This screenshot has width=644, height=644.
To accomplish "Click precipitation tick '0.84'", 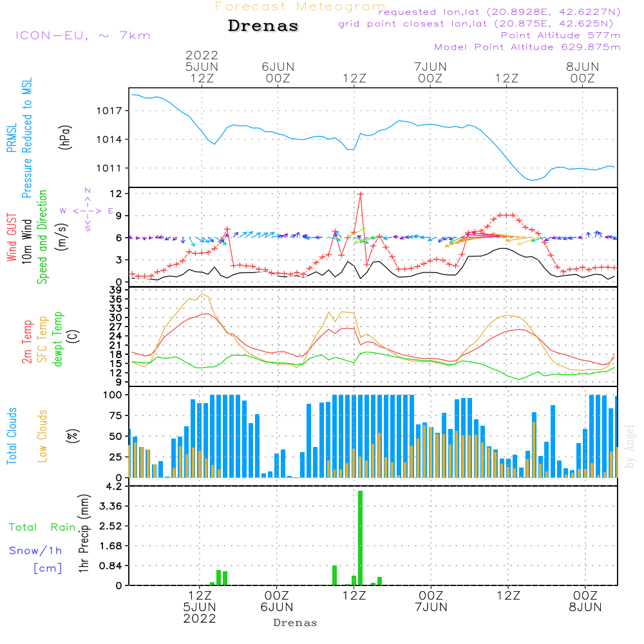I will pos(111,566).
